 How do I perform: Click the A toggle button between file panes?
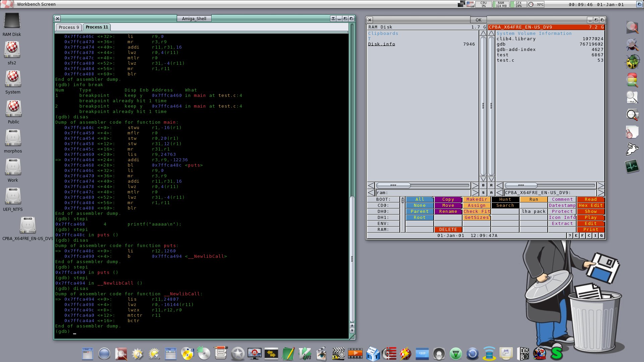point(491,193)
